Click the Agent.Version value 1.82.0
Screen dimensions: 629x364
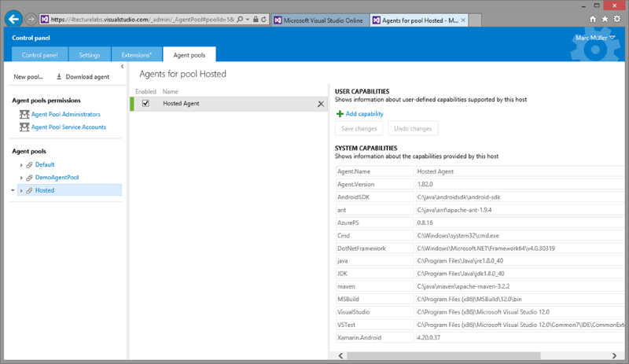pos(425,184)
